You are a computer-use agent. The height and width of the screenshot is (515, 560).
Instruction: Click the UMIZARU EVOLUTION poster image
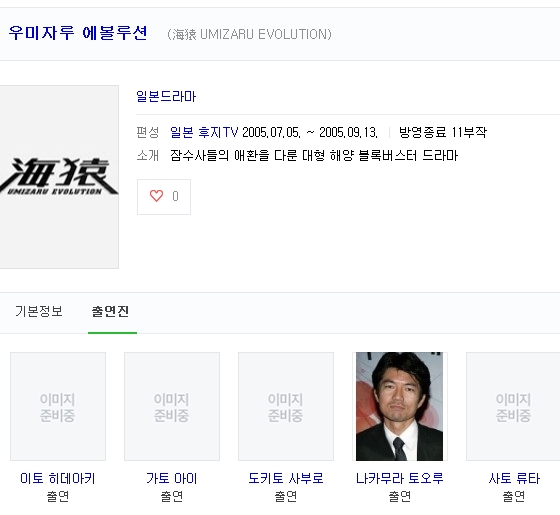pos(59,177)
